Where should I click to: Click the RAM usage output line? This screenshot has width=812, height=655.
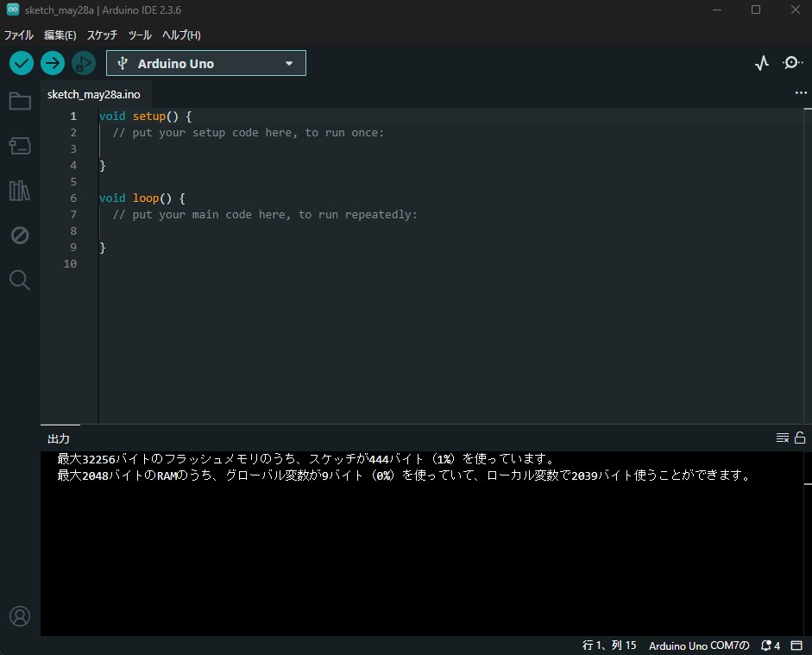click(404, 476)
